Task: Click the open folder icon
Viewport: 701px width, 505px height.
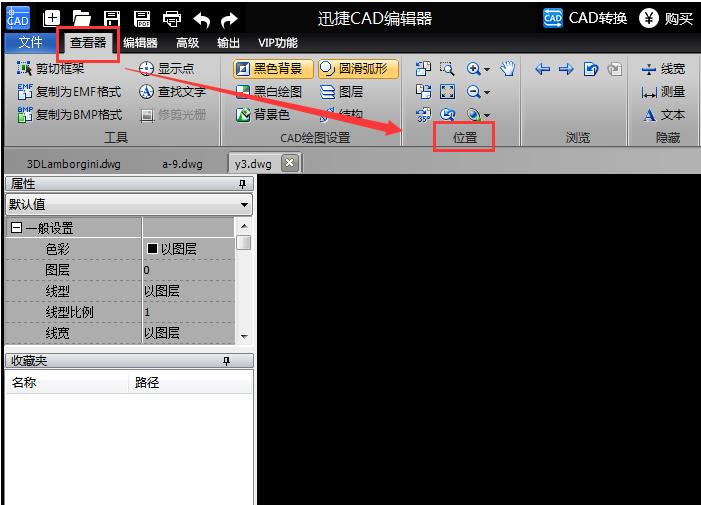Action: 82,18
